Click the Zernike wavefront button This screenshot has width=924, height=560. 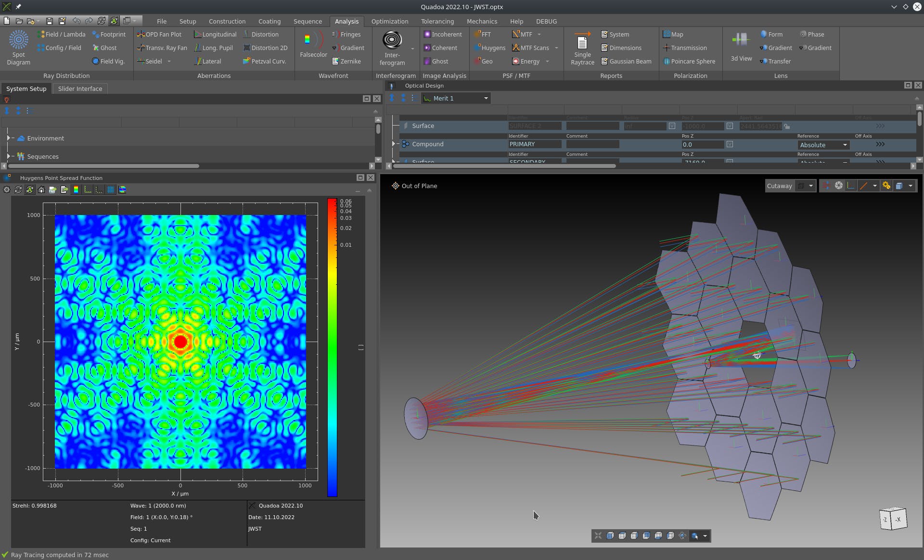pyautogui.click(x=346, y=61)
